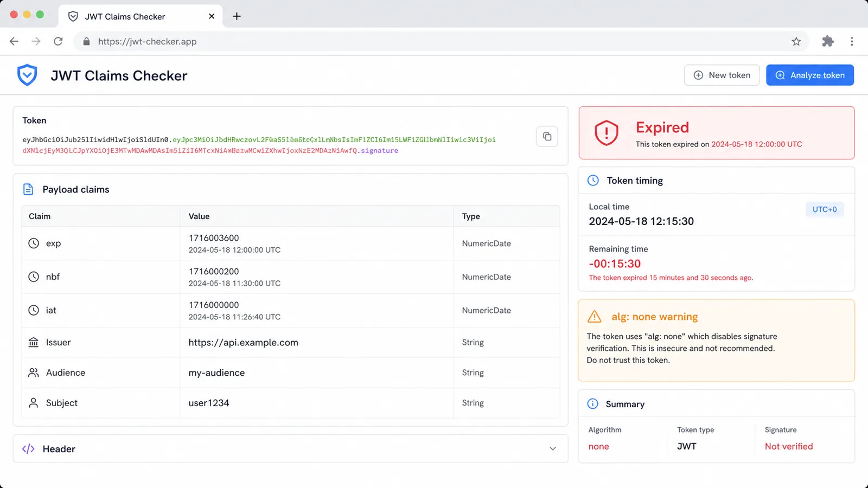Click the token header segment in black

97,140
